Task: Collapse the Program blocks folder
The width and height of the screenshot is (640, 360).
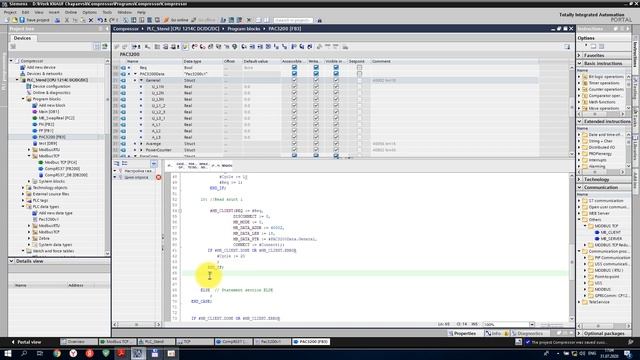Action: (x=23, y=99)
